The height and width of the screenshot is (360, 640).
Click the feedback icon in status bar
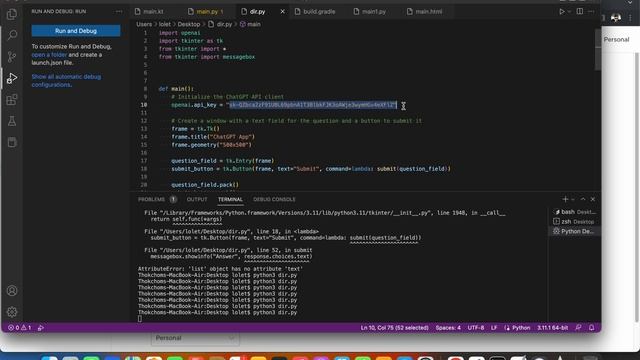tap(578, 327)
